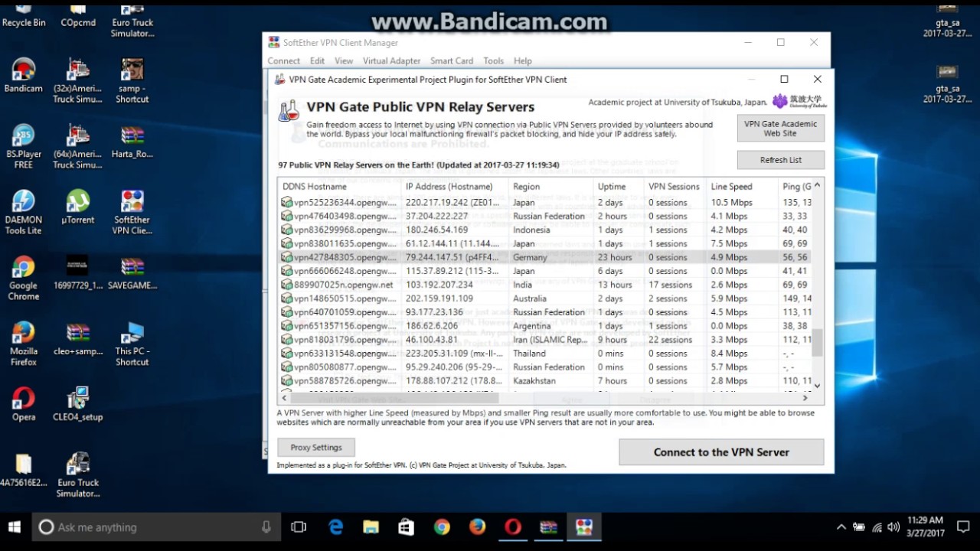Viewport: 980px width, 551px height.
Task: Sort list by Uptime column header
Action: 619,187
